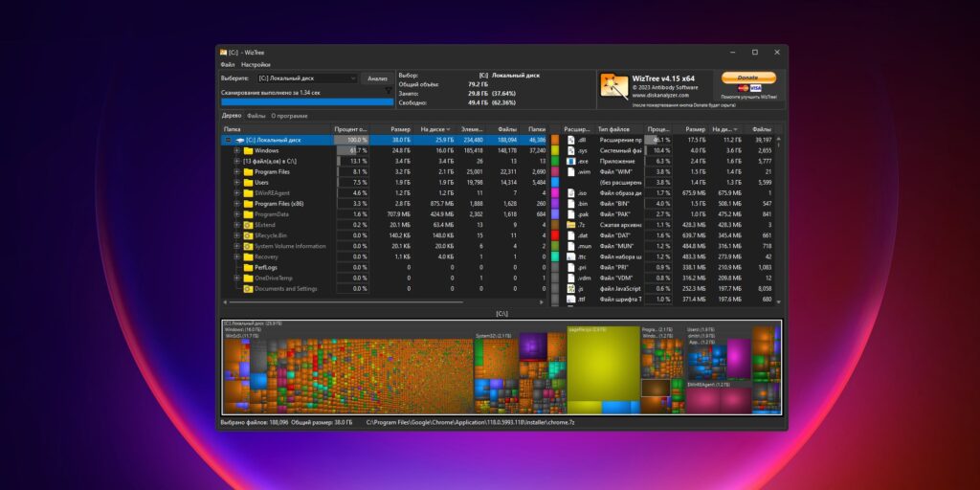This screenshot has width=980, height=490.
Task: Click the .exe file type icon
Action: point(570,161)
